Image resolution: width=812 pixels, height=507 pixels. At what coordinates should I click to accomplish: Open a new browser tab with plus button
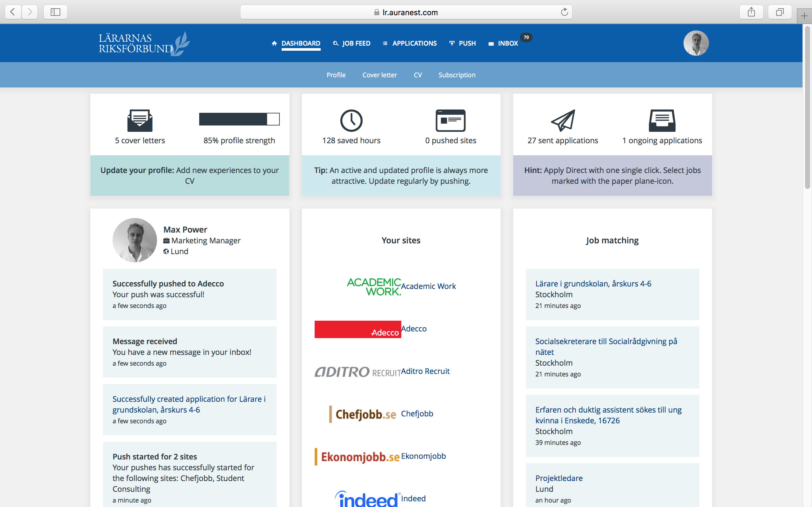(x=804, y=16)
